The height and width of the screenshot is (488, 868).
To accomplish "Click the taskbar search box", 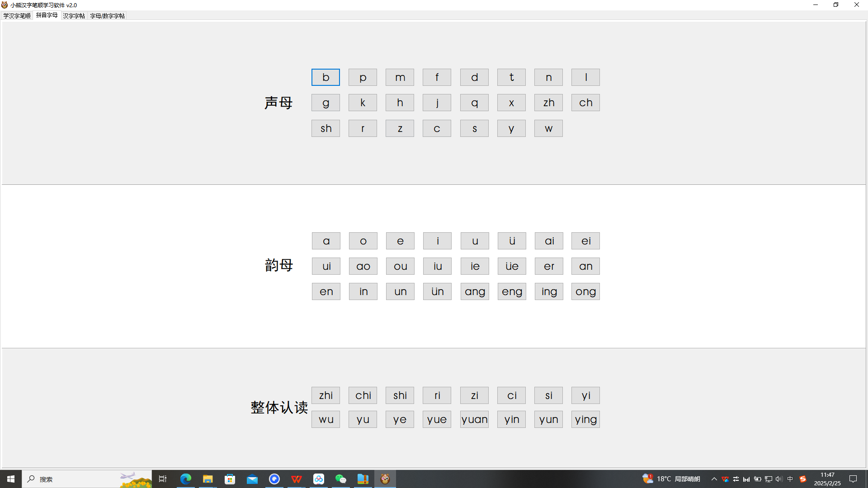I will (x=87, y=479).
